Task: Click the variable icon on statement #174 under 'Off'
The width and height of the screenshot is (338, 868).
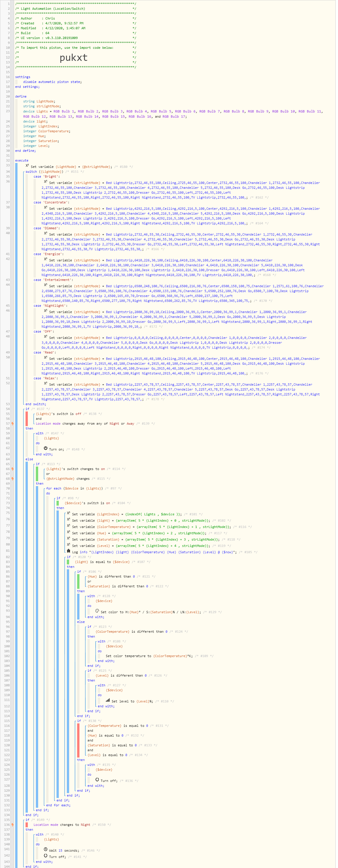Action: click(x=46, y=337)
